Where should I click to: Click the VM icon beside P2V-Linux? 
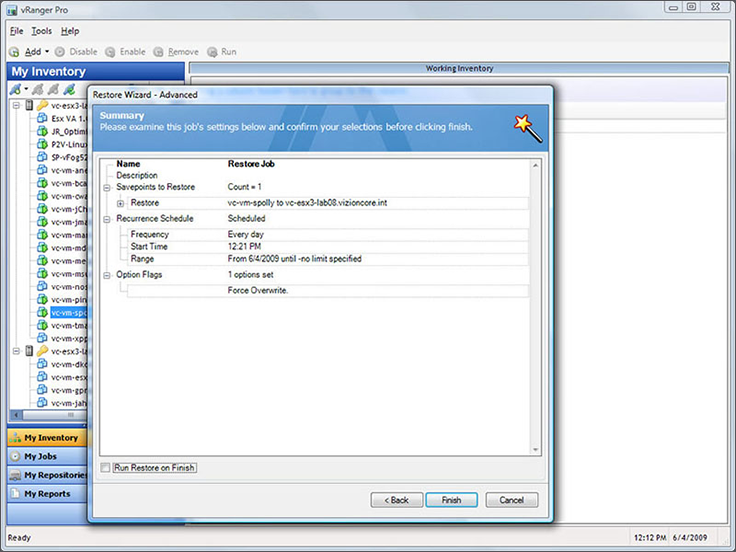(42, 144)
